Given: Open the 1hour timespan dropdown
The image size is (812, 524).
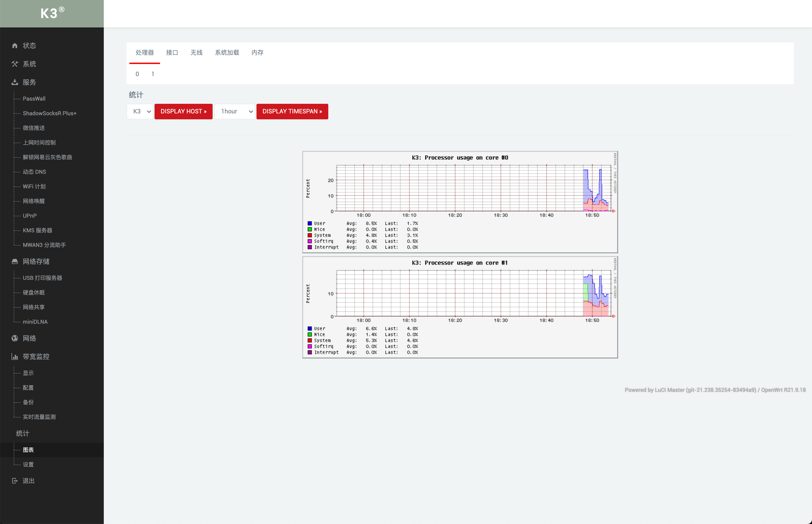Looking at the screenshot, I should click(x=235, y=112).
